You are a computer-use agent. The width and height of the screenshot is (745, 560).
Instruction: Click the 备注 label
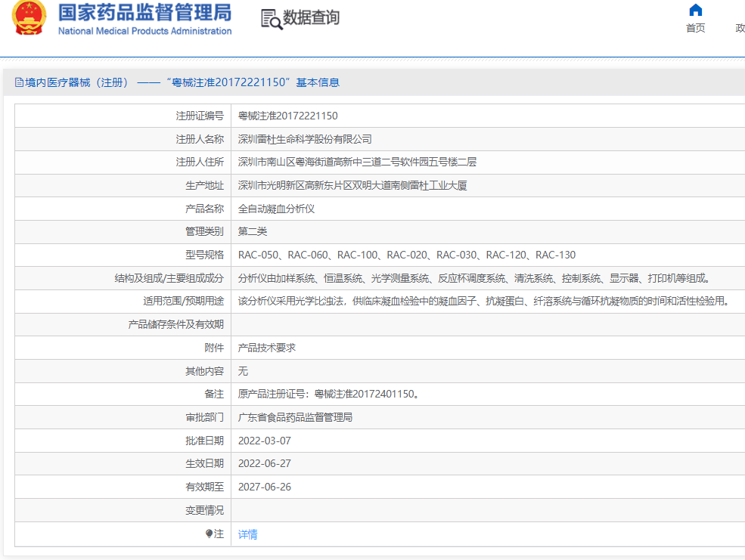coord(214,394)
